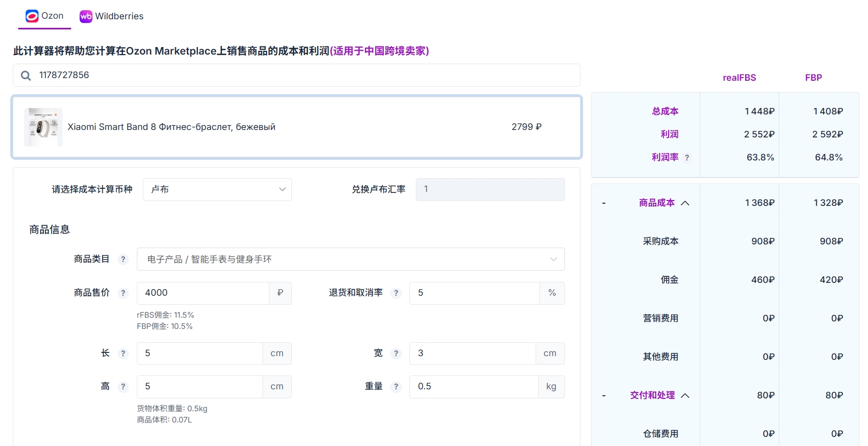868x446 pixels.
Task: Select the FBP 利润率 value 64.8%
Action: coord(828,157)
